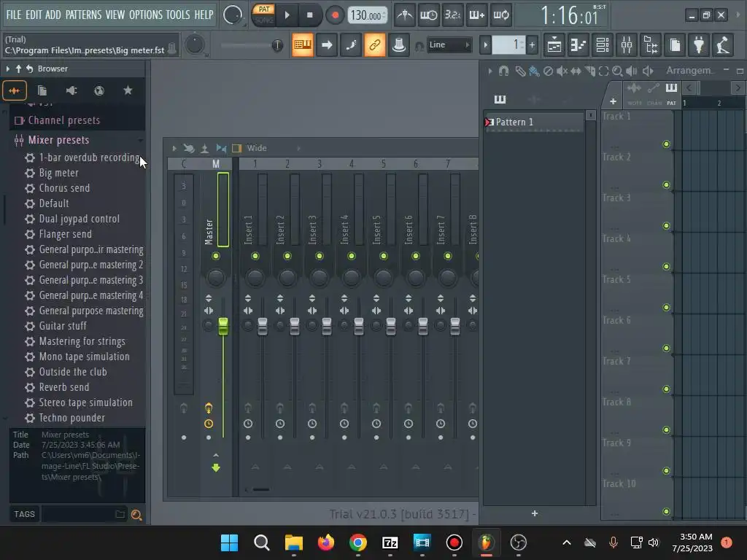Select Pattern 1 in the picker

tap(533, 122)
